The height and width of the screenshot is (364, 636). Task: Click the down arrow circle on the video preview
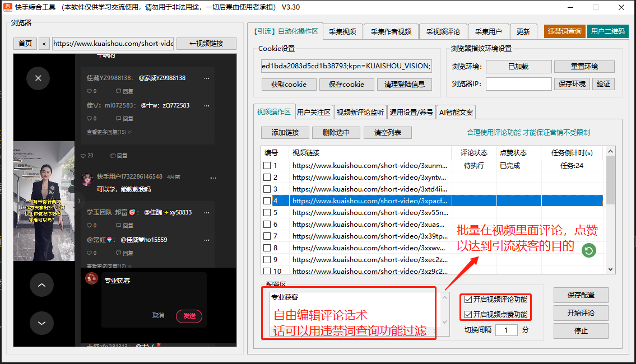point(41,323)
